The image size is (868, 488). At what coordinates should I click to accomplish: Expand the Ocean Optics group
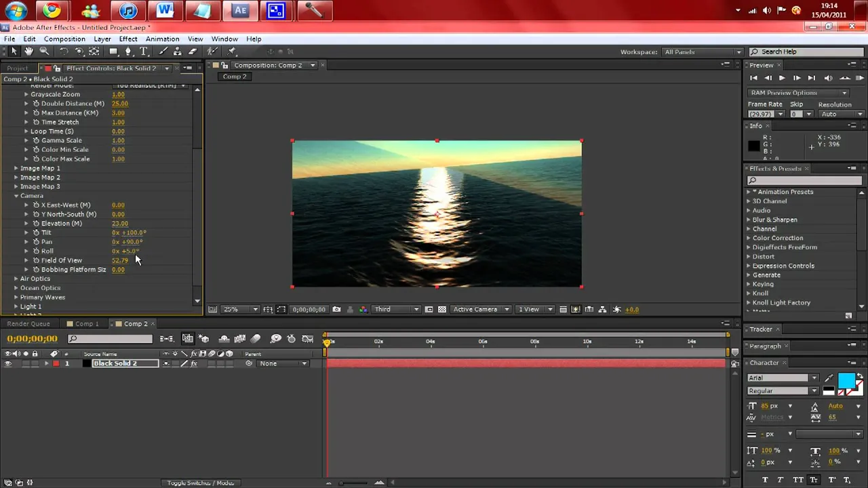click(x=16, y=288)
